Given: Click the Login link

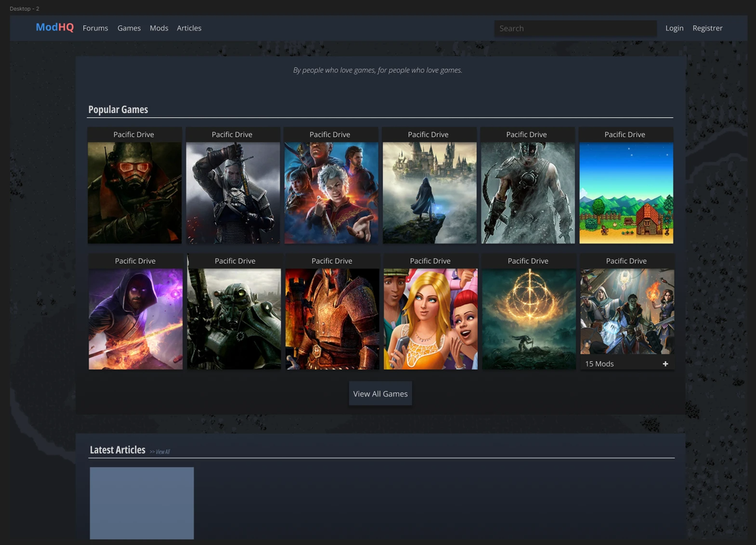Looking at the screenshot, I should 674,28.
